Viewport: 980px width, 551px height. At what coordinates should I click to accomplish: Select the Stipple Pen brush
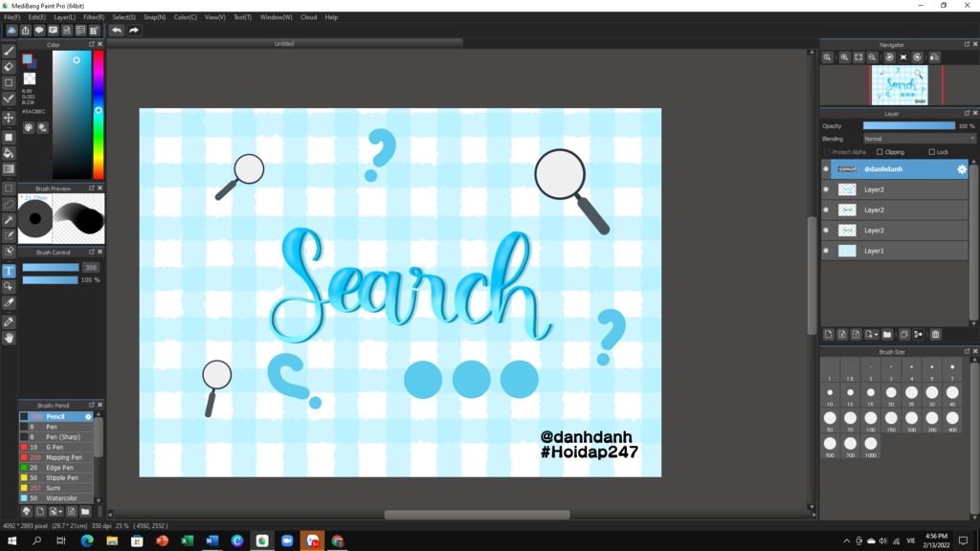click(56, 478)
